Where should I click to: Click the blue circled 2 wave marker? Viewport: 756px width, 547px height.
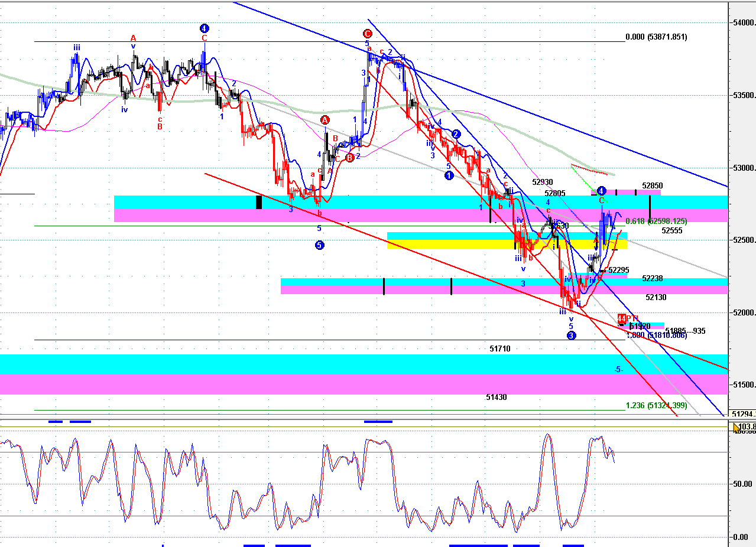click(x=456, y=134)
